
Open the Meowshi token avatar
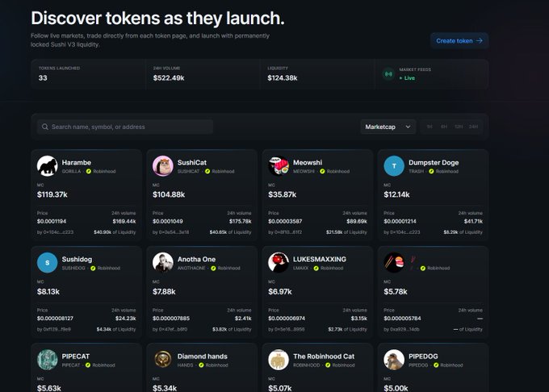pos(279,165)
